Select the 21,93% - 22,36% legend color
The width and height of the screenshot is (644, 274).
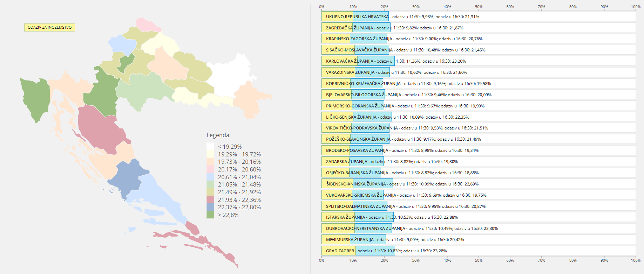(x=210, y=200)
